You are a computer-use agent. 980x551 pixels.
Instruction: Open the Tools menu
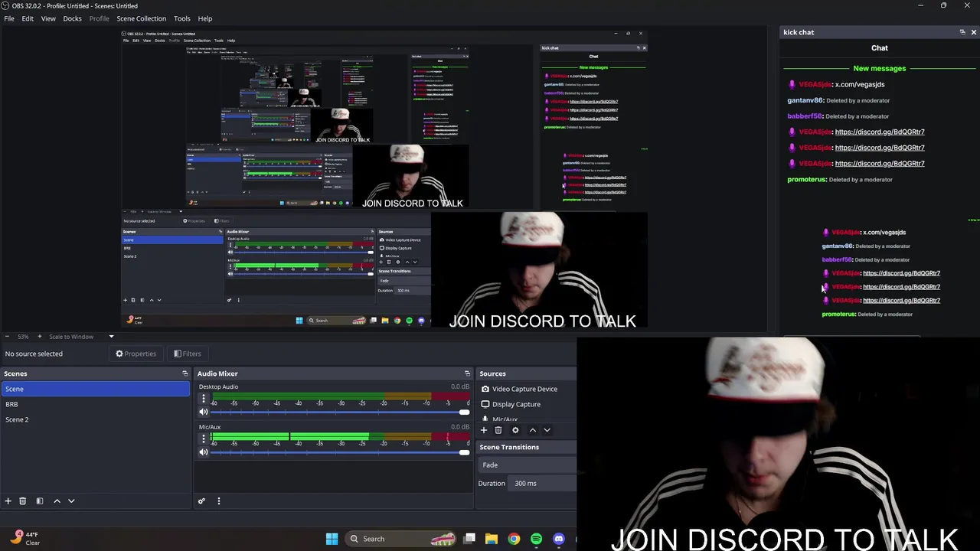tap(182, 18)
